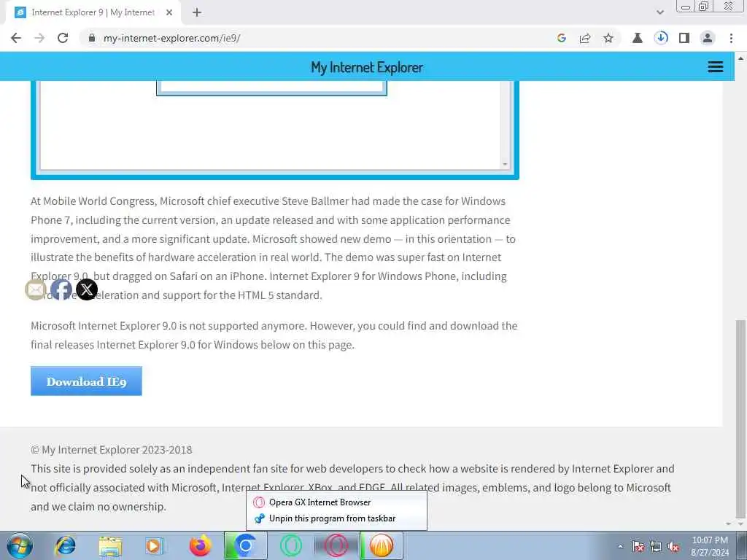This screenshot has height=560, width=747.
Task: Select Opera GX Internet Browser menu entry
Action: pyautogui.click(x=336, y=502)
